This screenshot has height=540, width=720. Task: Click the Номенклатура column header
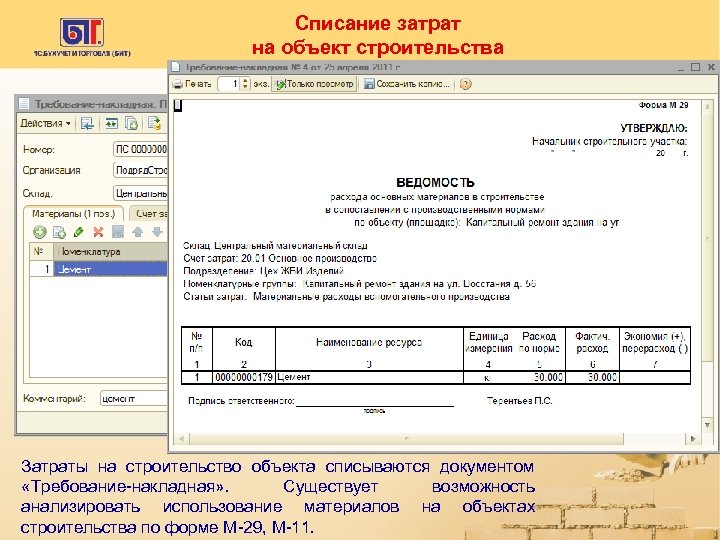pos(110,252)
